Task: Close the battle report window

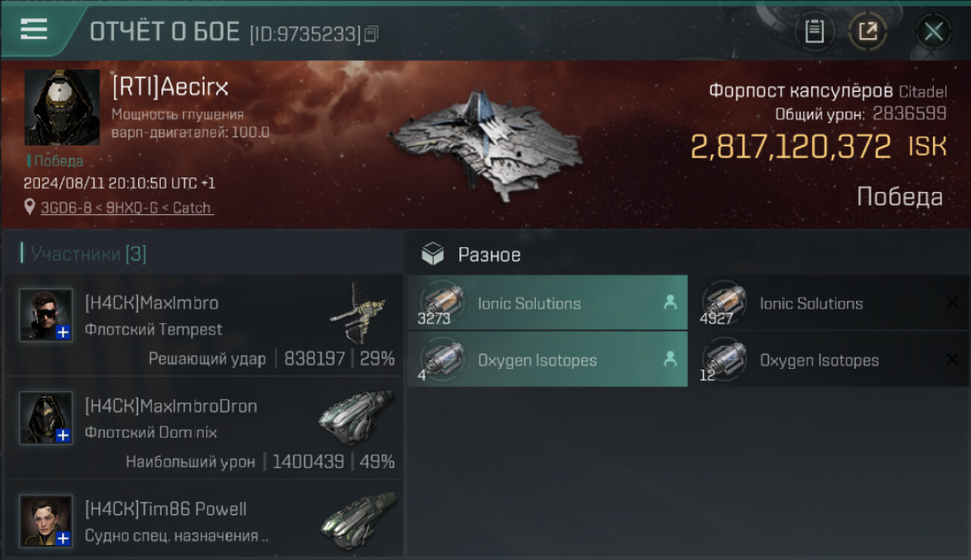Action: pos(934,31)
